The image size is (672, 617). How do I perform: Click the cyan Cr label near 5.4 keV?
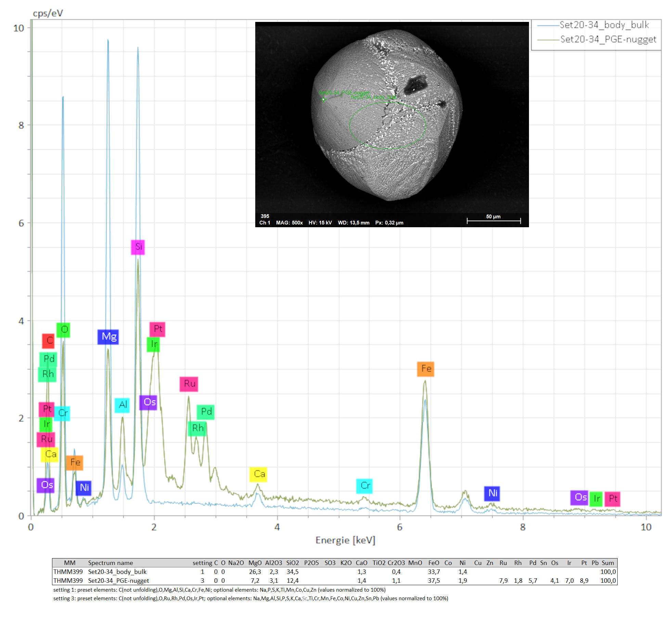coord(364,486)
